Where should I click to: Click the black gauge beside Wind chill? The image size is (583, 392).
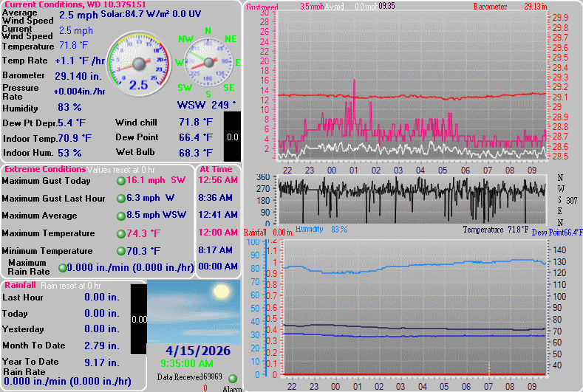[x=232, y=136]
